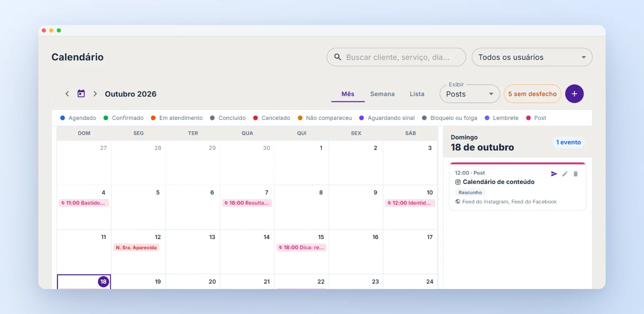Image resolution: width=644 pixels, height=314 pixels.
Task: Open the date picker calendar icon
Action: click(81, 94)
